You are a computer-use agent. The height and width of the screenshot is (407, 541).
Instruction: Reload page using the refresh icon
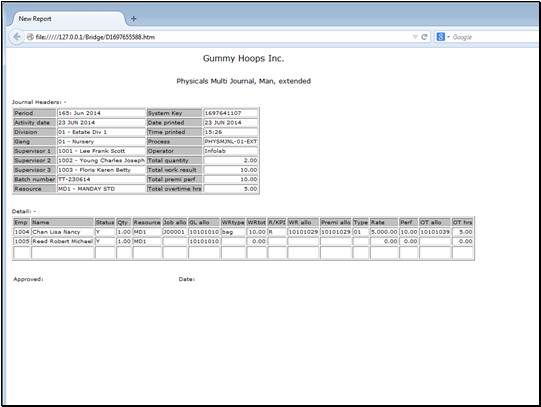pos(424,37)
